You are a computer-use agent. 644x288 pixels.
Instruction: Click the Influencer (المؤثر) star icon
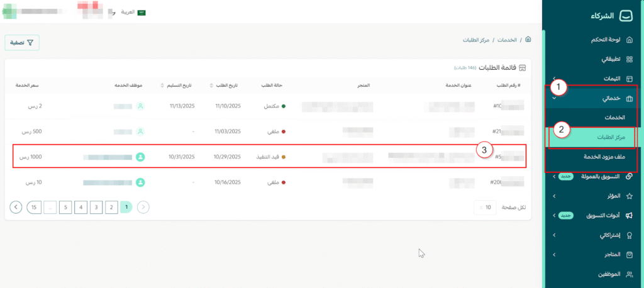(629, 196)
